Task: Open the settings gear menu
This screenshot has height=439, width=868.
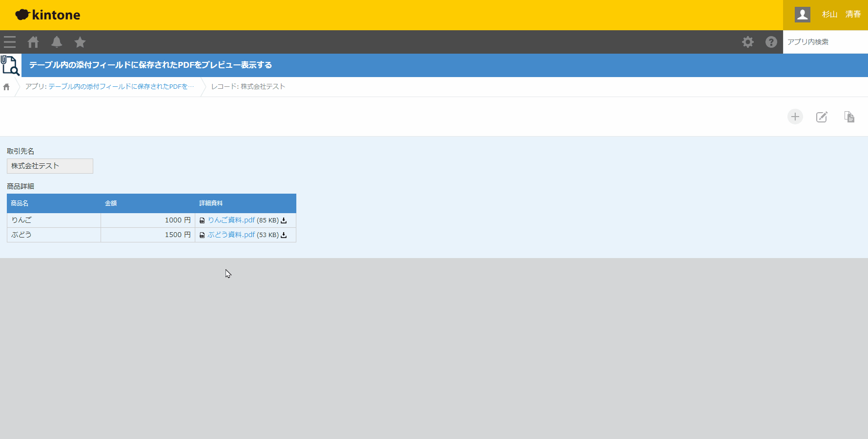Action: 748,42
